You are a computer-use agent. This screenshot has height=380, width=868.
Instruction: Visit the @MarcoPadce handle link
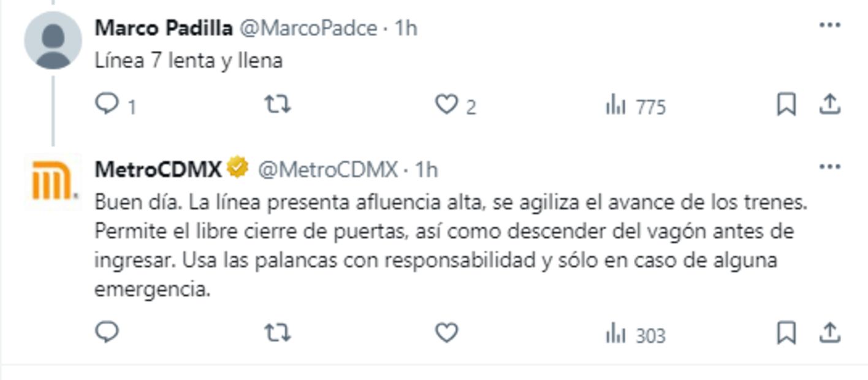click(308, 28)
